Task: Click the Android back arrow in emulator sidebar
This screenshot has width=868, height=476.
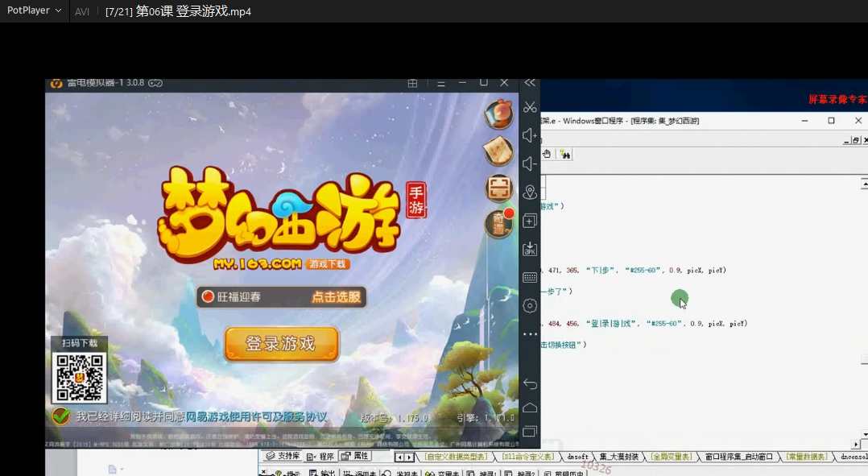Action: (530, 383)
